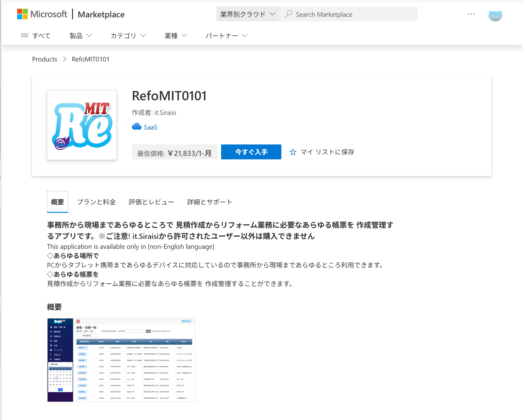Click the すべて hamburger menu icon

25,35
